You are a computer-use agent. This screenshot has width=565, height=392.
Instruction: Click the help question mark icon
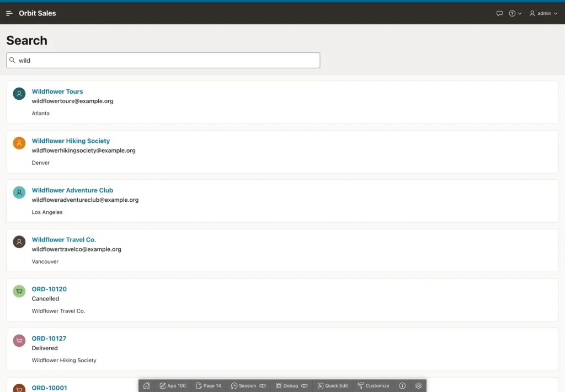[x=512, y=13]
